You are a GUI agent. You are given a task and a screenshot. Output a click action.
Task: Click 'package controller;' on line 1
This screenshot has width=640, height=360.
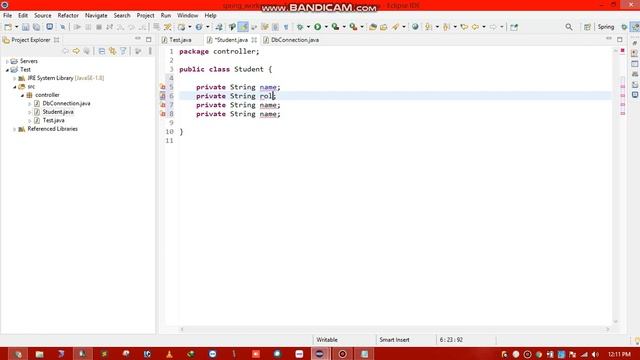pos(219,51)
